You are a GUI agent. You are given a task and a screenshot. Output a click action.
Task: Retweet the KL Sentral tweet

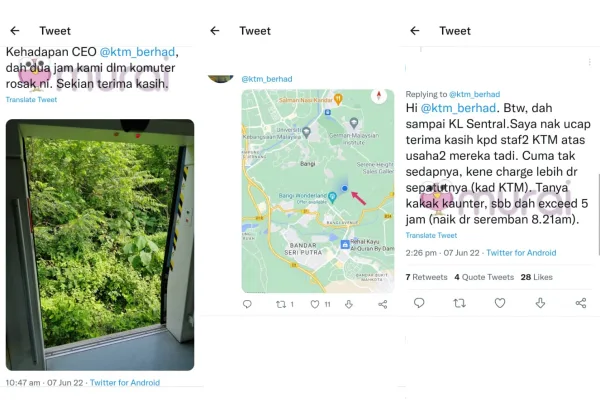pyautogui.click(x=460, y=302)
